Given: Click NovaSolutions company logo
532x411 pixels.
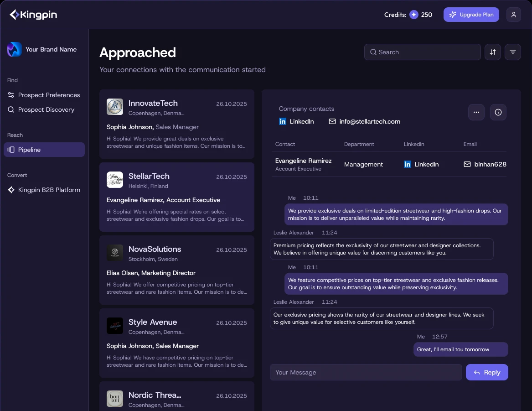Looking at the screenshot, I should (x=115, y=253).
